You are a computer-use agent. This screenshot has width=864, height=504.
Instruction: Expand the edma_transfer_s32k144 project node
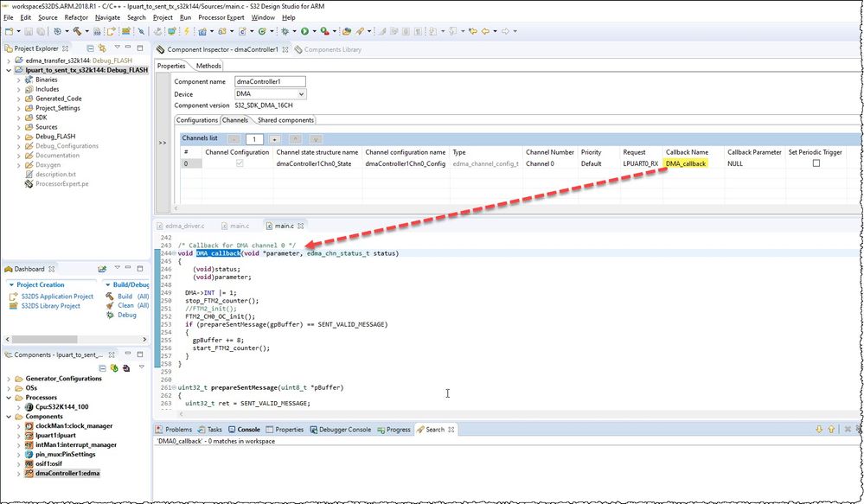click(x=9, y=61)
